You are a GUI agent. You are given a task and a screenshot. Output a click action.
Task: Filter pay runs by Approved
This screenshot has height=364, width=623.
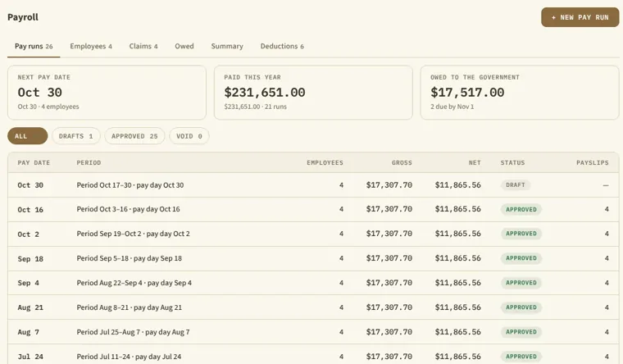coord(134,136)
